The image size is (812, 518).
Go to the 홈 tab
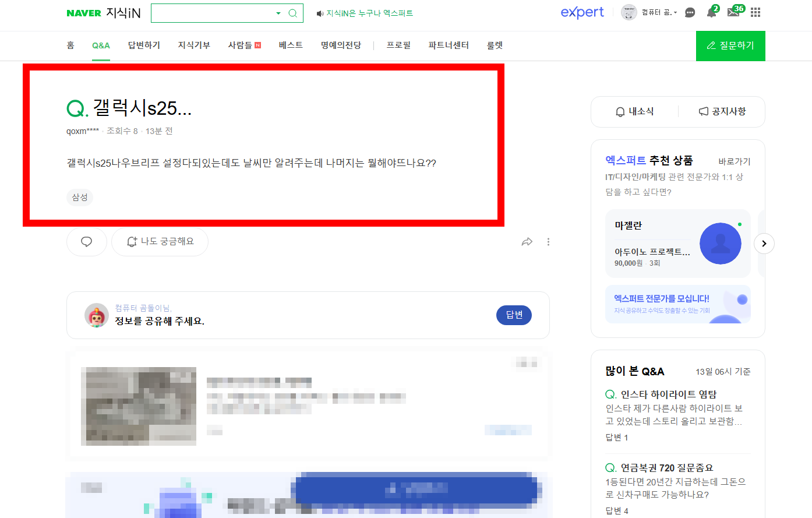pos(70,45)
